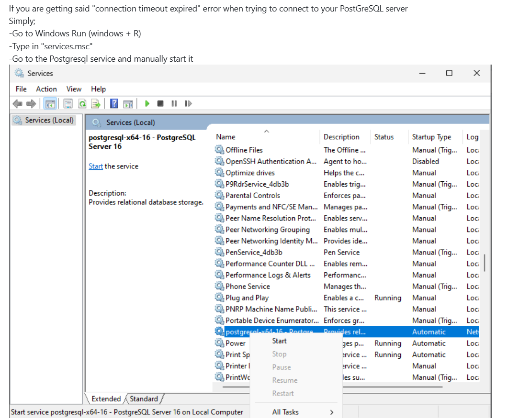Open the blue Help question-mark icon
The width and height of the screenshot is (508, 420).
114,103
